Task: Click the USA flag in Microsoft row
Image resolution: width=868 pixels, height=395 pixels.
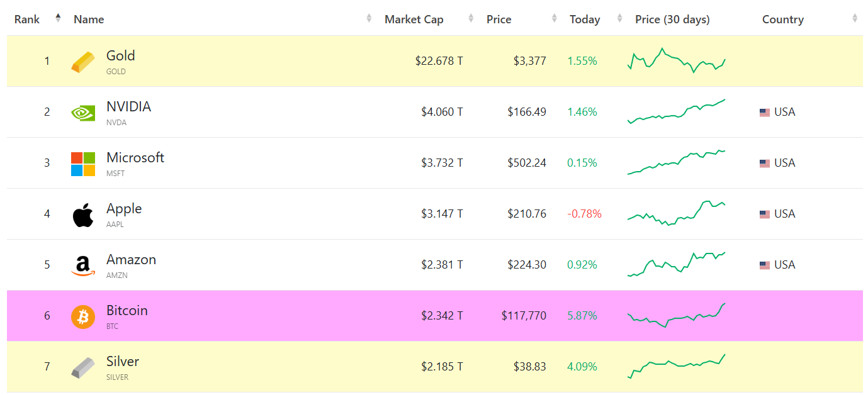Action: point(765,164)
